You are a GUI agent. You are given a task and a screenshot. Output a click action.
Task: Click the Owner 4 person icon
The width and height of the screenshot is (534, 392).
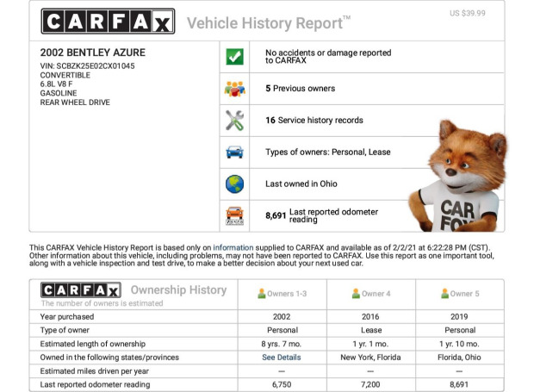(x=356, y=294)
